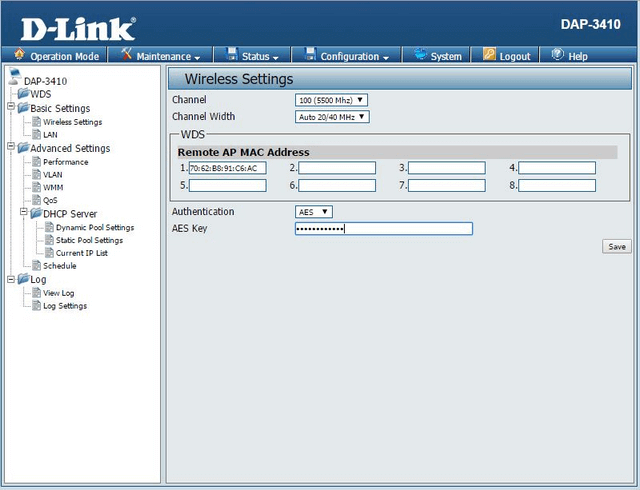Open the Channel Width dropdown
The height and width of the screenshot is (490, 640).
point(331,116)
